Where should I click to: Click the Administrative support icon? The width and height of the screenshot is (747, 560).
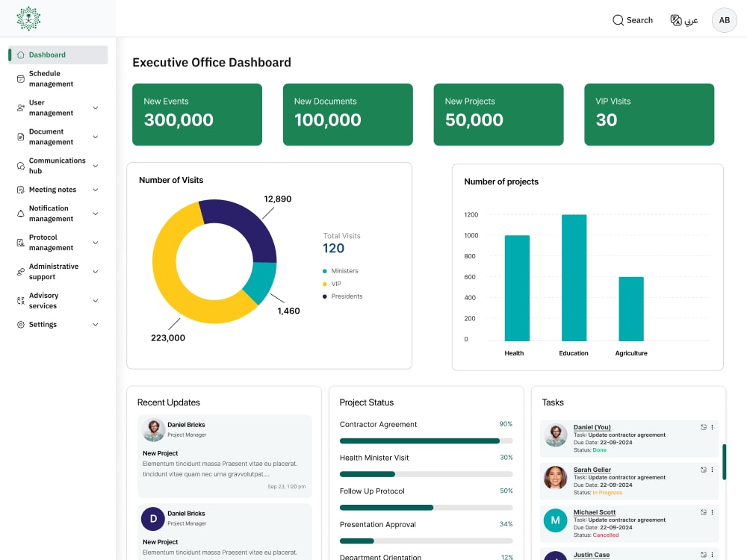(x=20, y=272)
